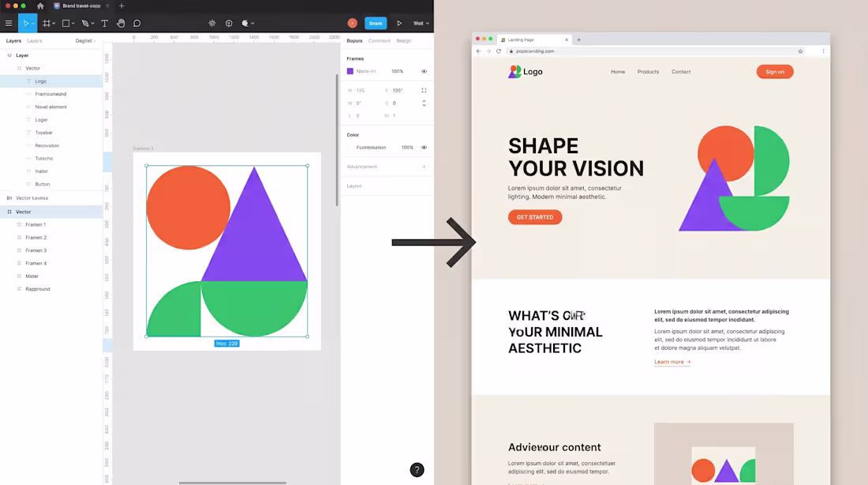Open the mask icon dropdown arrow

[x=253, y=24]
